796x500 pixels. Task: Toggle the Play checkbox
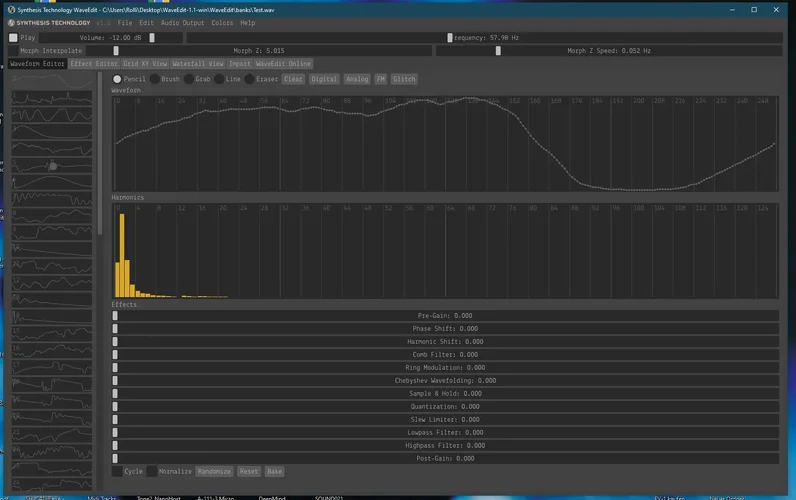point(13,37)
